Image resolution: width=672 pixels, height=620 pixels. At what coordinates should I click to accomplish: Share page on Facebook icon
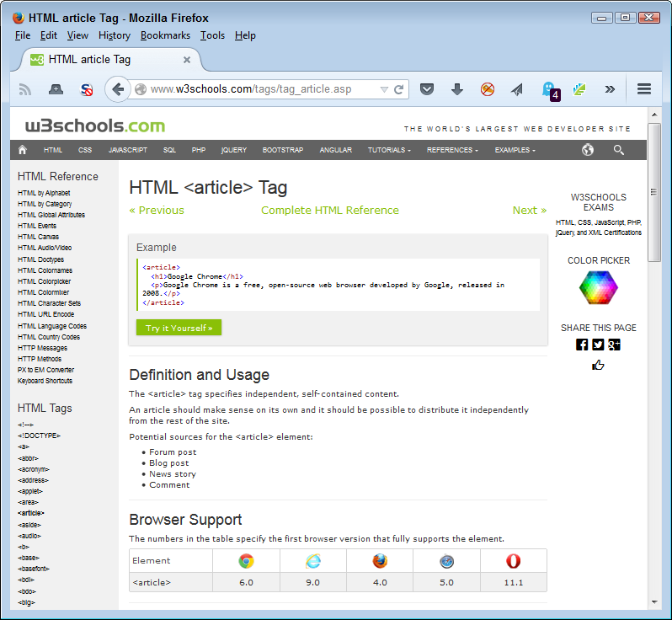(582, 345)
